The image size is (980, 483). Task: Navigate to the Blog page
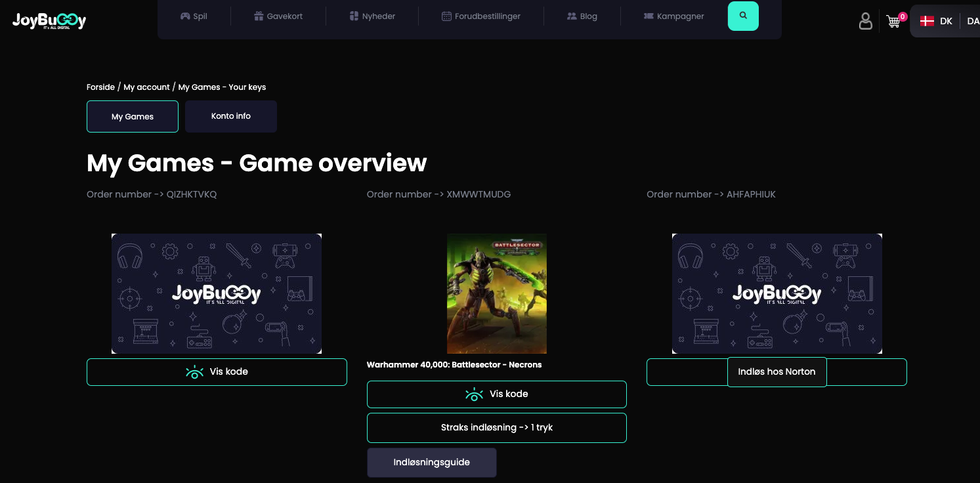(582, 16)
